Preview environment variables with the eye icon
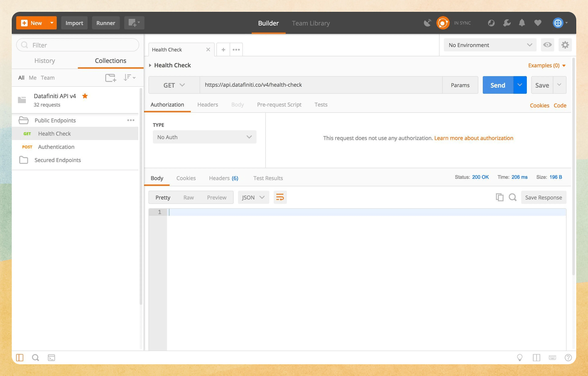The height and width of the screenshot is (376, 588). (547, 45)
